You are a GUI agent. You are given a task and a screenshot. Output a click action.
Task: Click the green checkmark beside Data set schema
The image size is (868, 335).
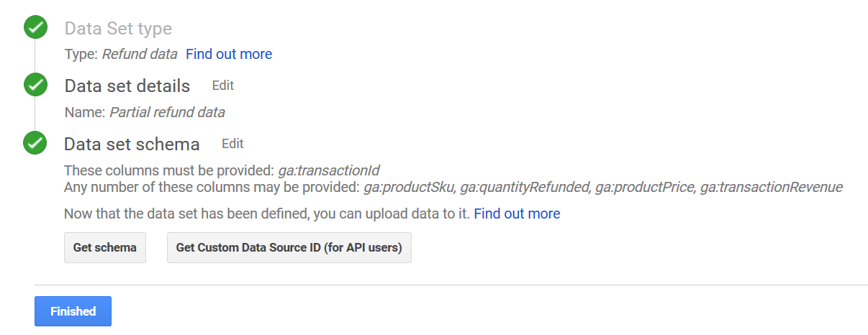(35, 142)
